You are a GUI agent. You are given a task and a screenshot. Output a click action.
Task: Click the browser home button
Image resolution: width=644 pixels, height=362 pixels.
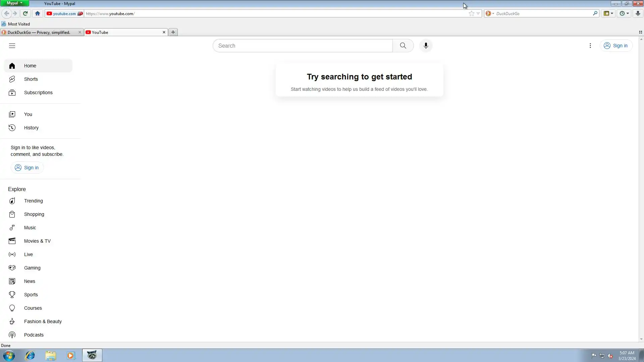pyautogui.click(x=38, y=14)
